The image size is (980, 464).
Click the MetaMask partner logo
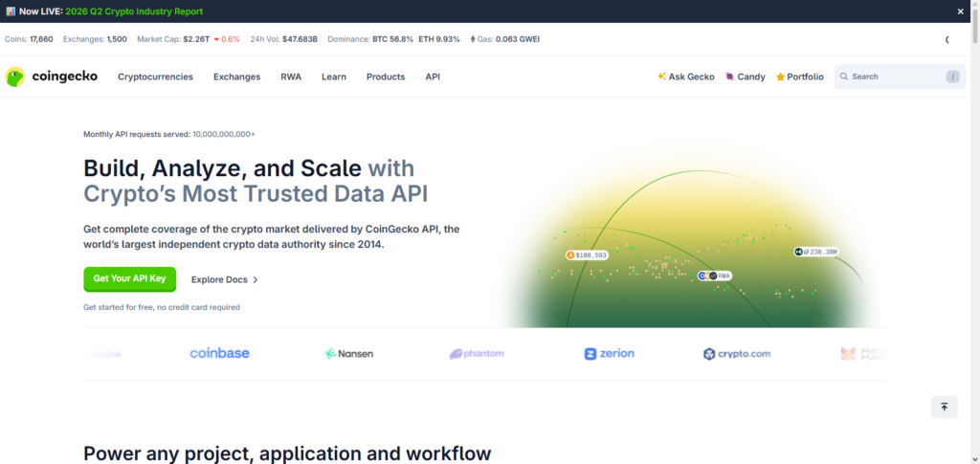tap(864, 354)
